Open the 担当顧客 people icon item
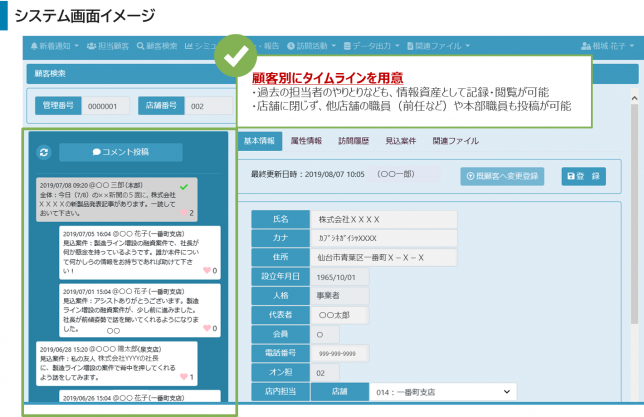The width and height of the screenshot is (644, 417). pos(108,46)
